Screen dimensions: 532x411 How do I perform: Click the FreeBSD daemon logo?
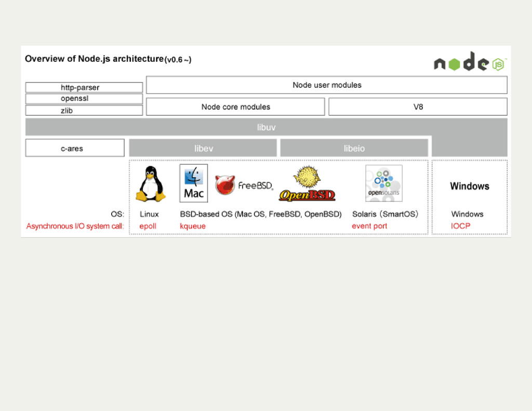pyautogui.click(x=244, y=185)
